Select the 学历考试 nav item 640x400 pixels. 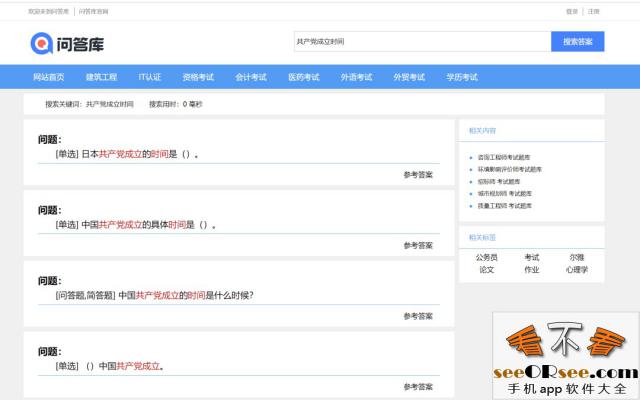click(x=462, y=77)
